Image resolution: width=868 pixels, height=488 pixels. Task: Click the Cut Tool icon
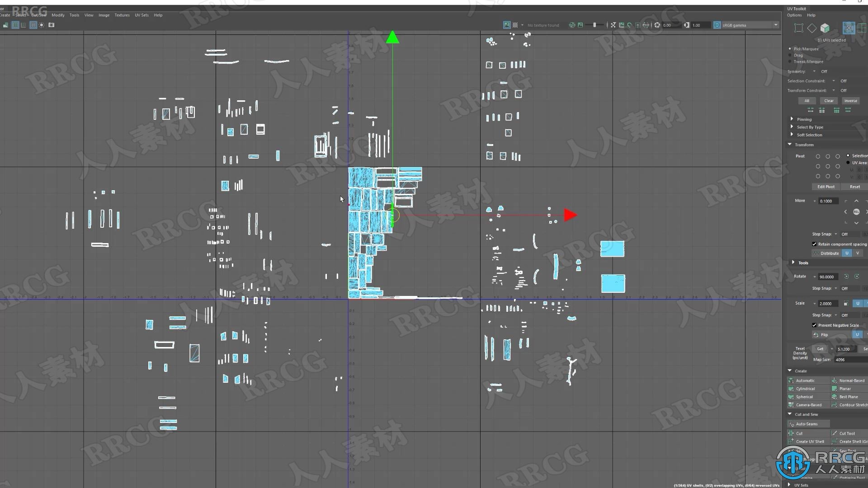coord(835,433)
